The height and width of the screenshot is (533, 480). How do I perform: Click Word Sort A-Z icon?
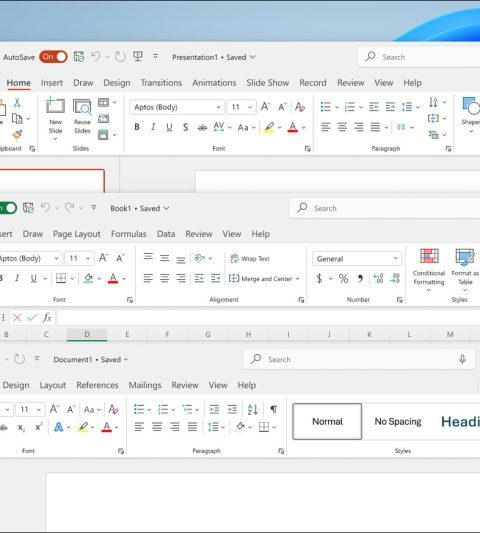[253, 409]
